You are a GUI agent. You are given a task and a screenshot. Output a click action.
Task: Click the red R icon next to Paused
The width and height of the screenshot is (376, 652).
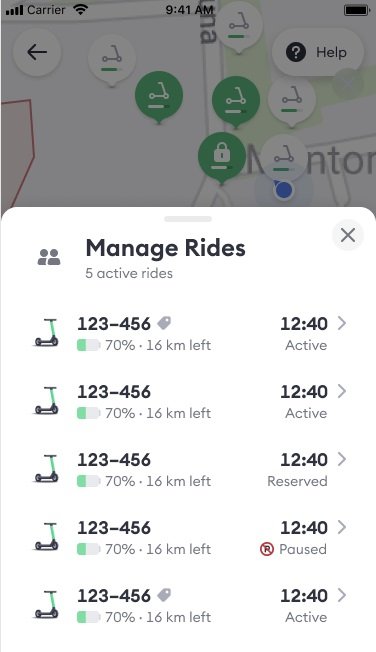point(267,549)
